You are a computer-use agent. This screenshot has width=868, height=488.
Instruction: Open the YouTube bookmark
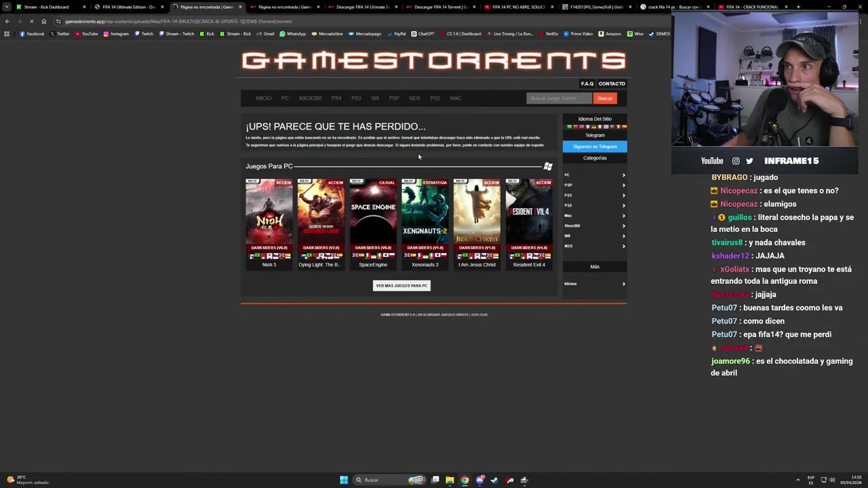86,34
